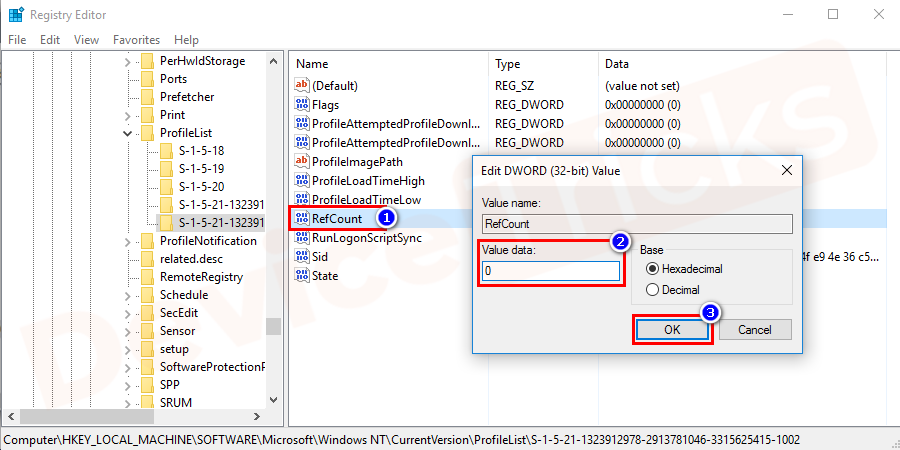The width and height of the screenshot is (900, 450).
Task: Expand the SPP tree node
Action: (128, 385)
